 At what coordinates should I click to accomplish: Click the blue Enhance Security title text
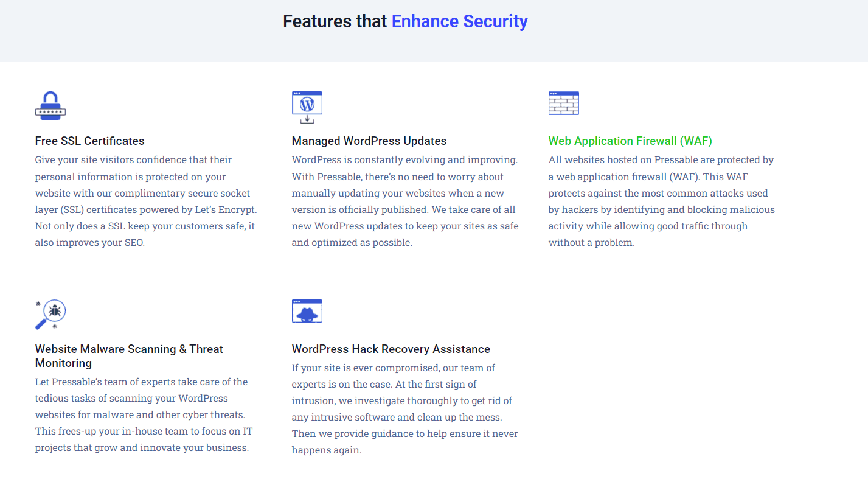[x=459, y=21]
